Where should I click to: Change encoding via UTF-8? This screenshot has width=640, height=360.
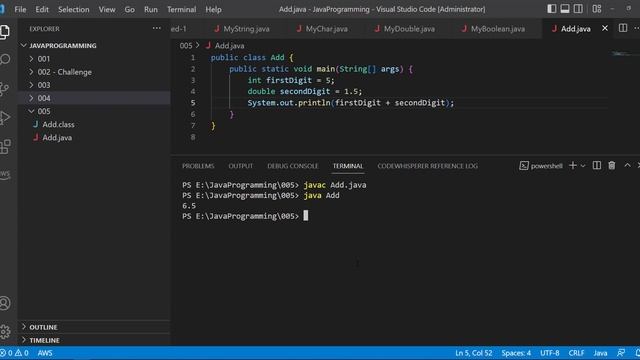coord(550,353)
